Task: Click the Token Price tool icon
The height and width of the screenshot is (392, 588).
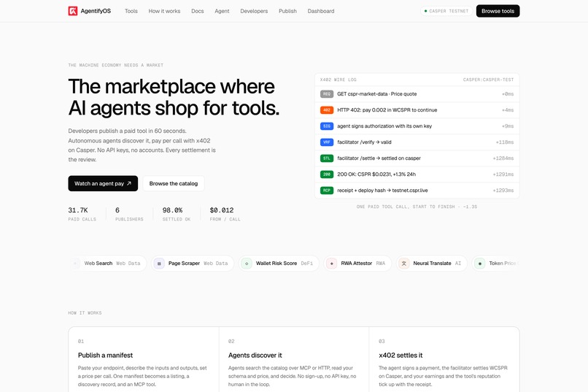Action: coord(479,264)
